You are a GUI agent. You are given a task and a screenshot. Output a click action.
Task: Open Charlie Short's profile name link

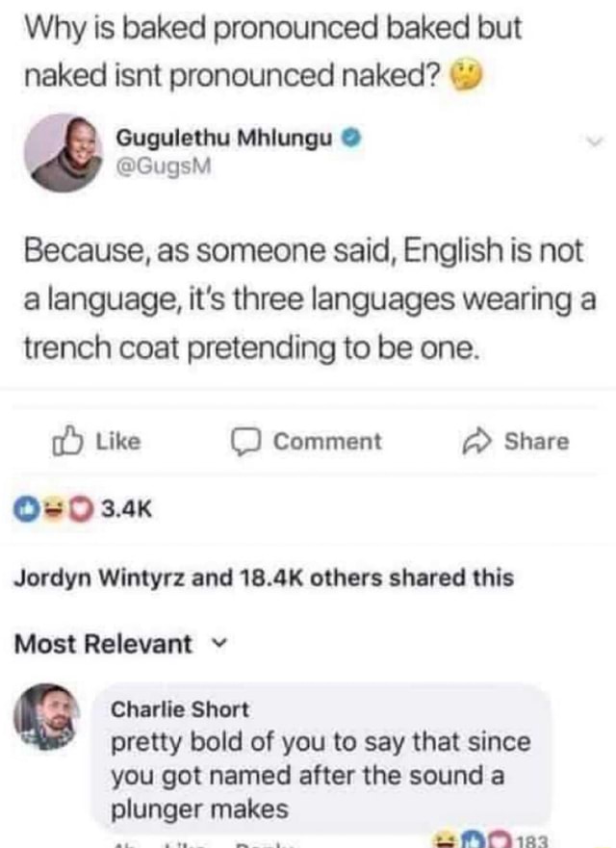(x=180, y=709)
